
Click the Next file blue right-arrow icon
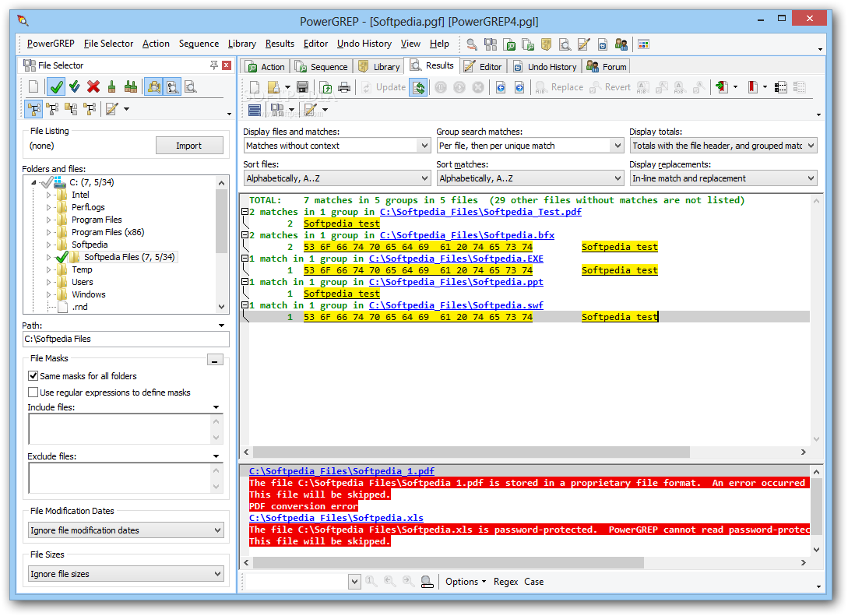pyautogui.click(x=519, y=87)
